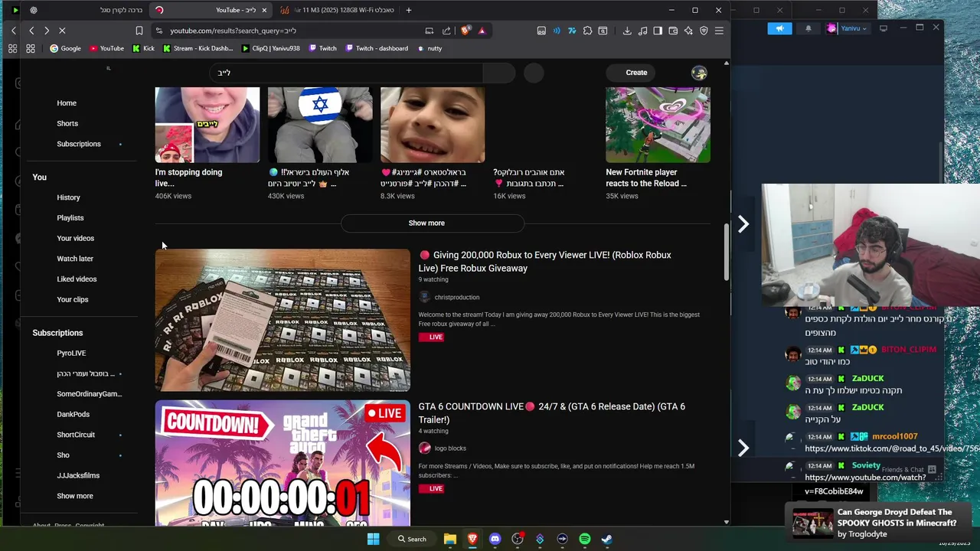Open the Stream - Kick Dashboard bookmark

pos(198,48)
